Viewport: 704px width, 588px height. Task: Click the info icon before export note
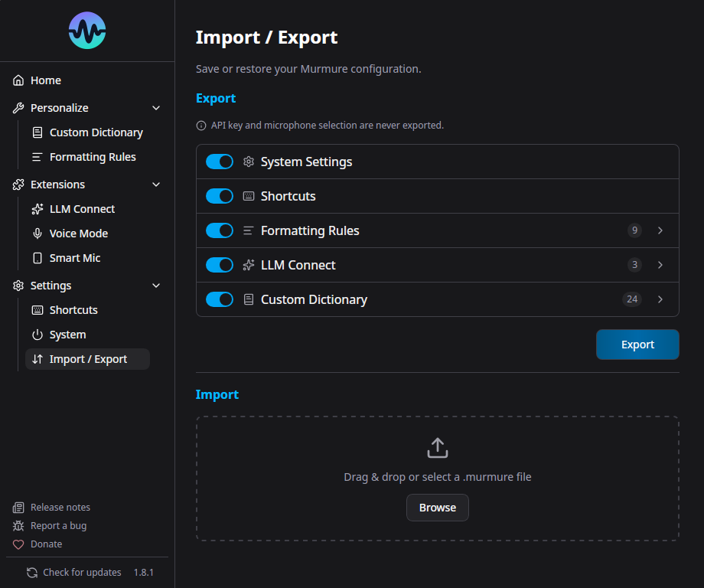[200, 125]
